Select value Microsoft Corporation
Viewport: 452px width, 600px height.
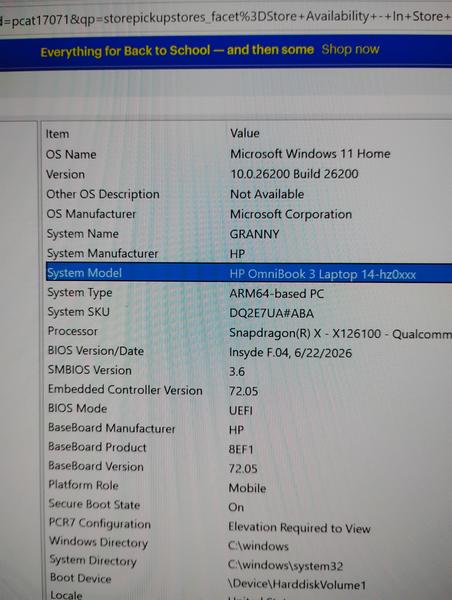pos(290,214)
